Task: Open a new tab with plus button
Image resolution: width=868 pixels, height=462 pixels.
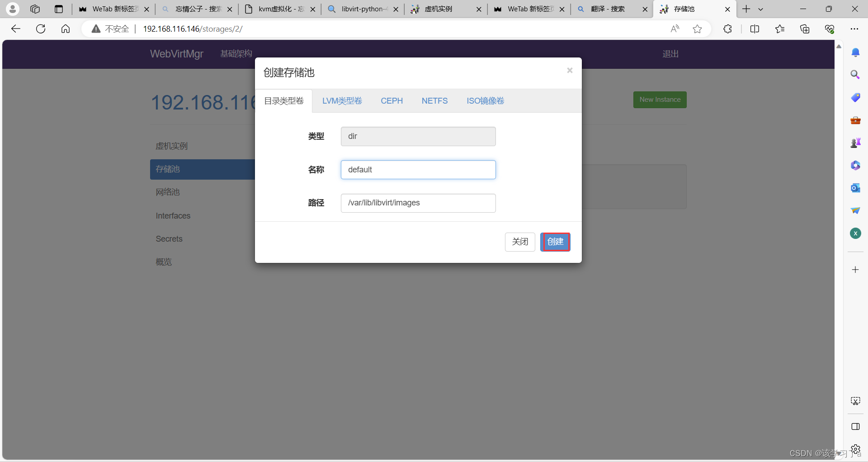Action: click(x=746, y=9)
